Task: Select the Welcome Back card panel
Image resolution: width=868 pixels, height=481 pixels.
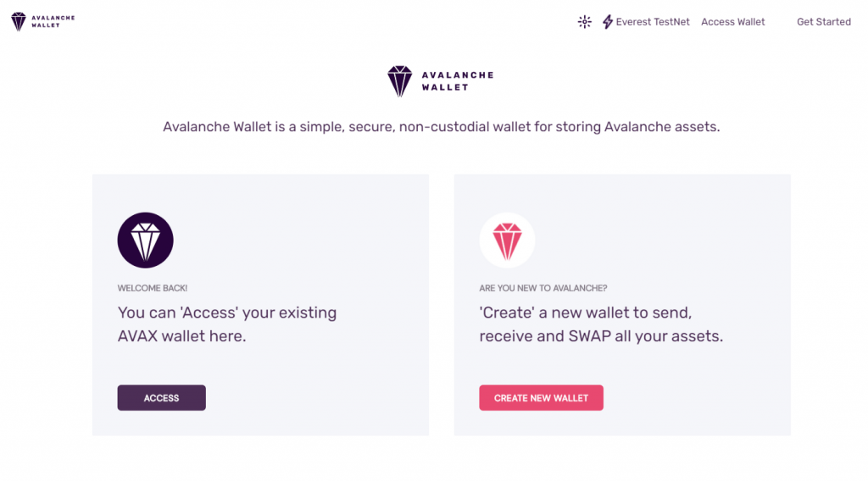Action: coord(261,305)
